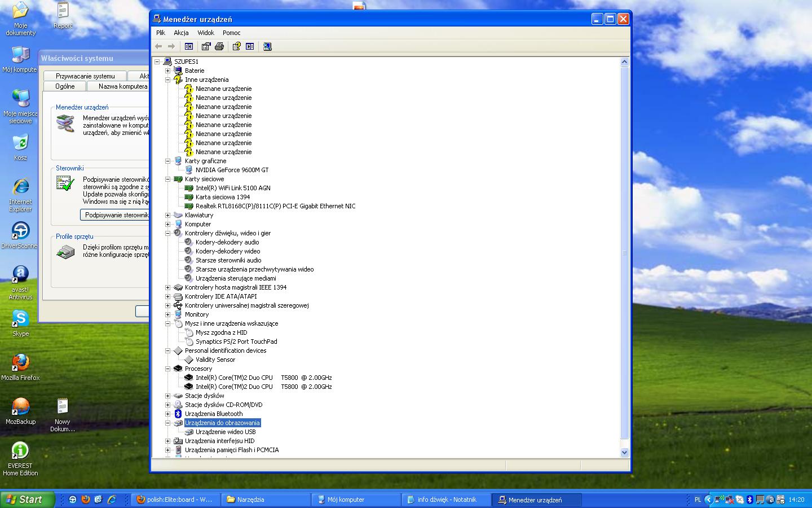The height and width of the screenshot is (508, 812).
Task: Select the Kosz recycle bin icon
Action: point(20,147)
